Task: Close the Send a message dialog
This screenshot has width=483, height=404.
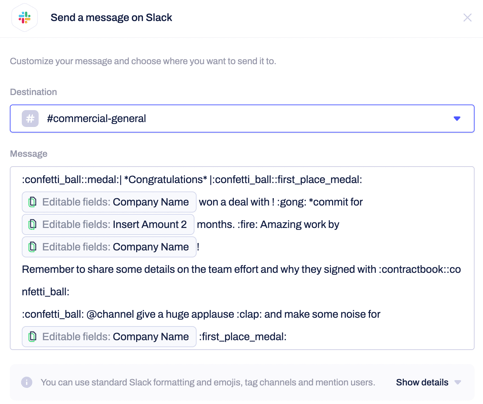Action: pyautogui.click(x=467, y=17)
